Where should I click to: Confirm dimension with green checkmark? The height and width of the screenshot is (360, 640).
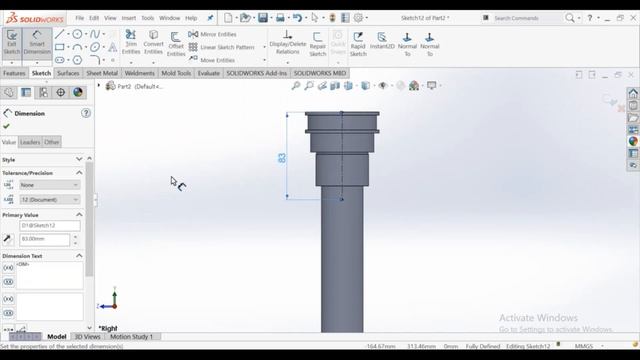(6, 126)
